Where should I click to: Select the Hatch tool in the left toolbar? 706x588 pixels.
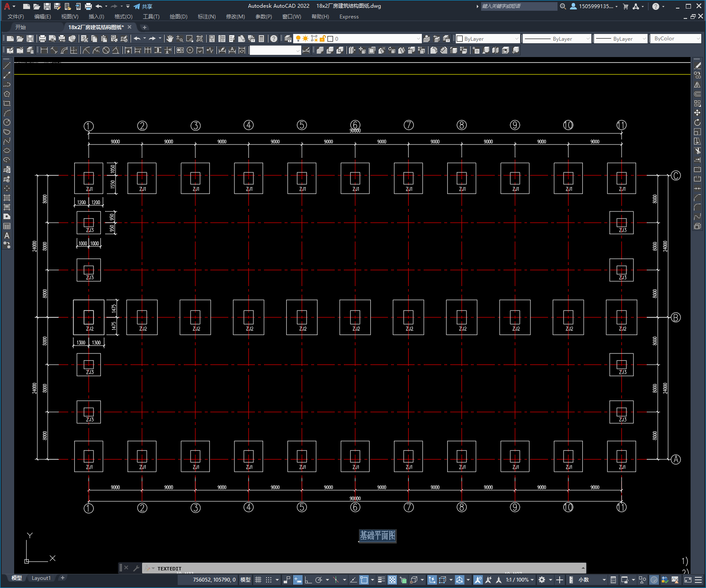click(x=7, y=198)
